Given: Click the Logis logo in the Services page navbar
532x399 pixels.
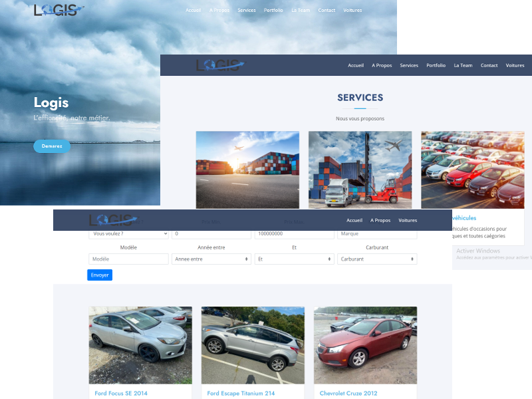Looking at the screenshot, I should 220,65.
